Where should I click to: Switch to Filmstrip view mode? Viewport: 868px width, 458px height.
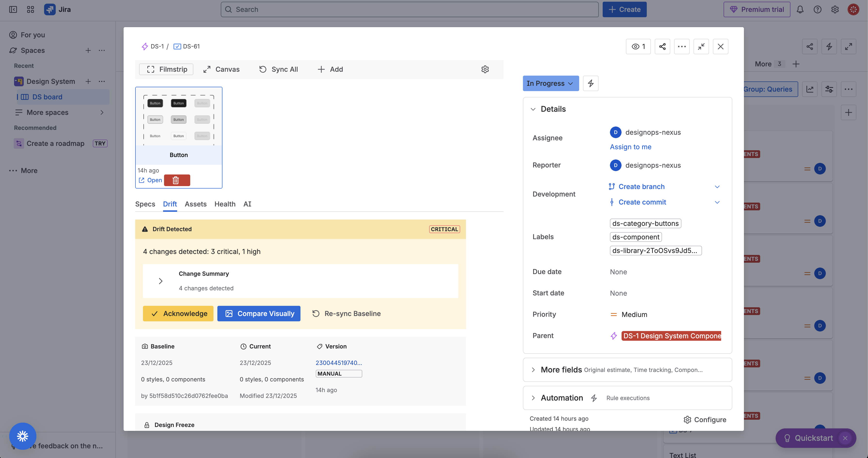[x=166, y=69]
